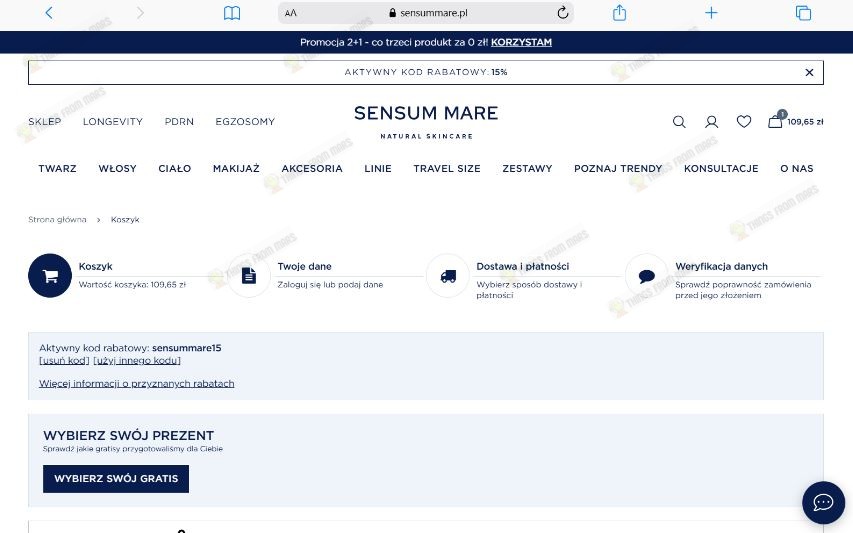Click the cart total 109,65 zł
This screenshot has height=533, width=853.
pyautogui.click(x=805, y=122)
